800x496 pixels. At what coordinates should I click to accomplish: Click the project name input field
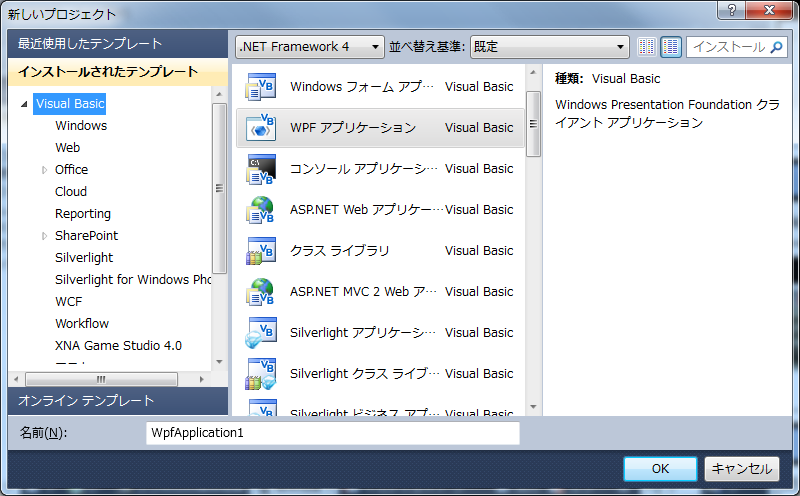coord(333,433)
